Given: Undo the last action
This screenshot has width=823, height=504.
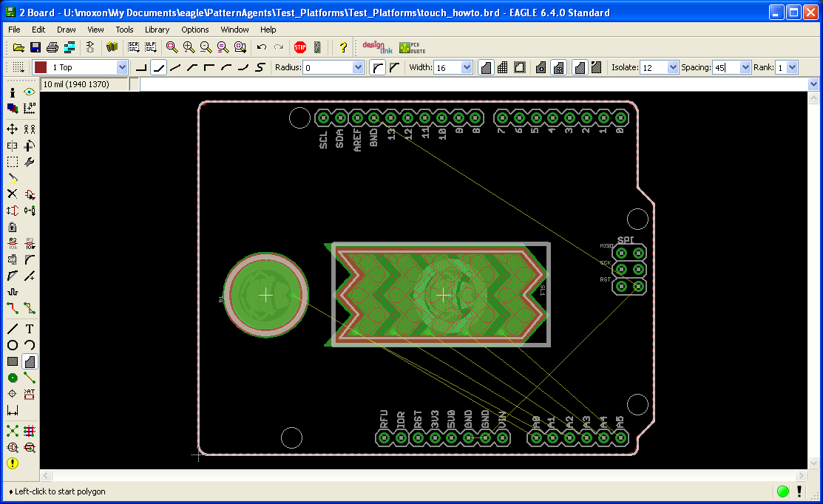Looking at the screenshot, I should (x=261, y=48).
